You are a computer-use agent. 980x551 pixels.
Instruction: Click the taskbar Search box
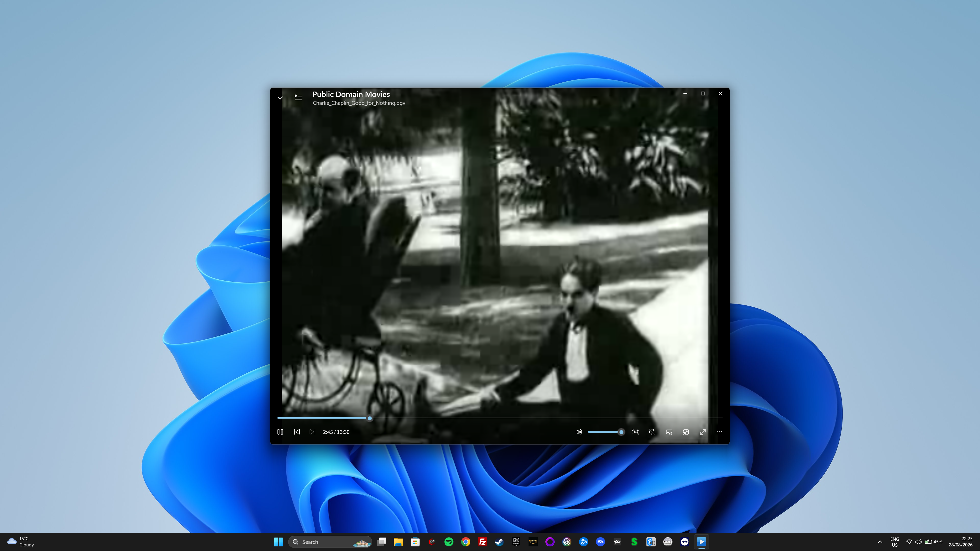[330, 542]
